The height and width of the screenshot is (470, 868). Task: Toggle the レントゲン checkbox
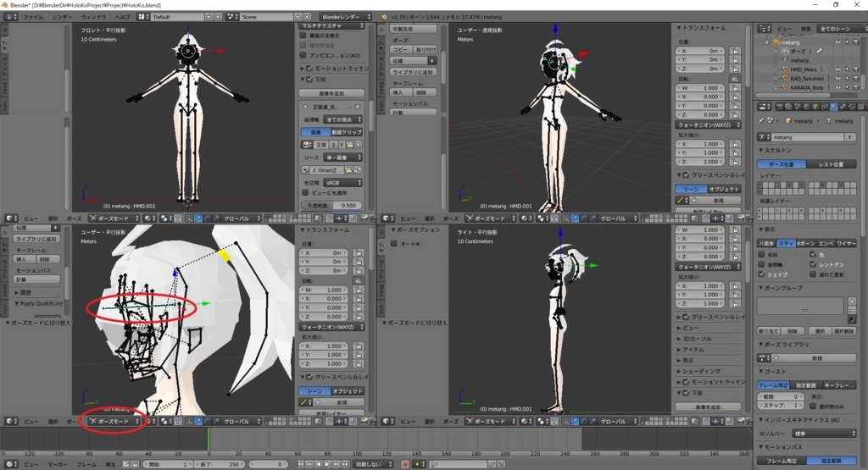[x=813, y=264]
